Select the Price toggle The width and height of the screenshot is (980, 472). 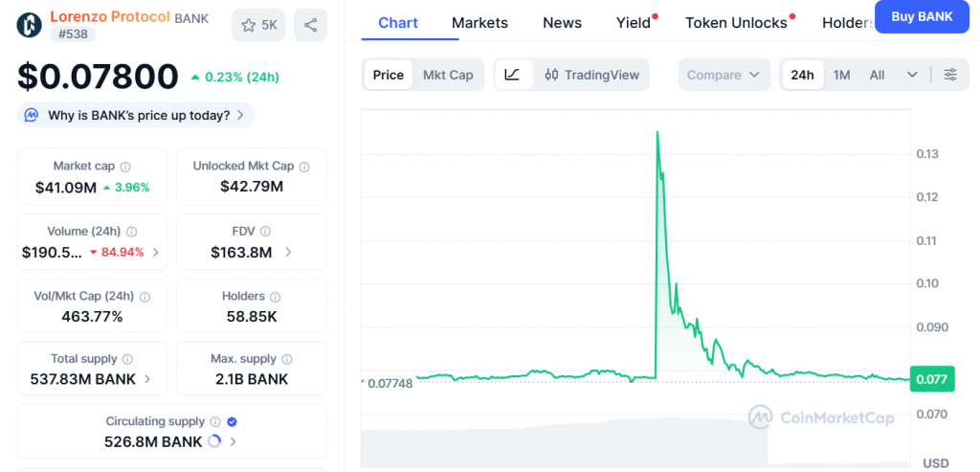click(x=389, y=75)
